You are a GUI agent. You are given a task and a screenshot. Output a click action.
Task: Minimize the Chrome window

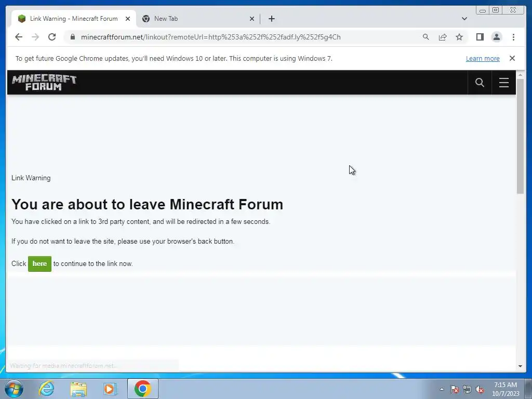pos(483,10)
